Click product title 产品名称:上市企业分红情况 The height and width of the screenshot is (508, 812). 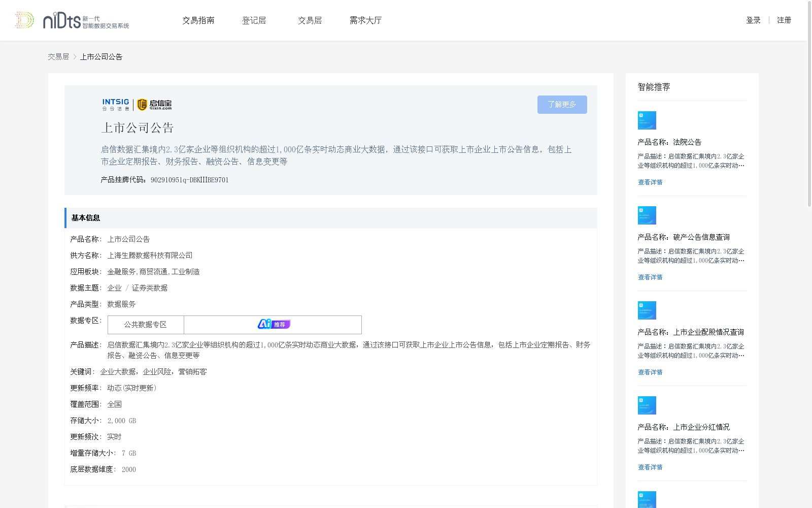pos(684,427)
